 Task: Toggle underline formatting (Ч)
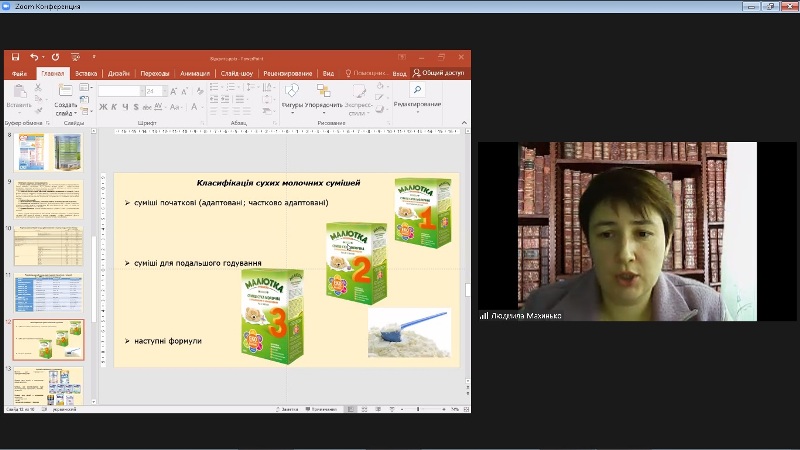(124, 107)
